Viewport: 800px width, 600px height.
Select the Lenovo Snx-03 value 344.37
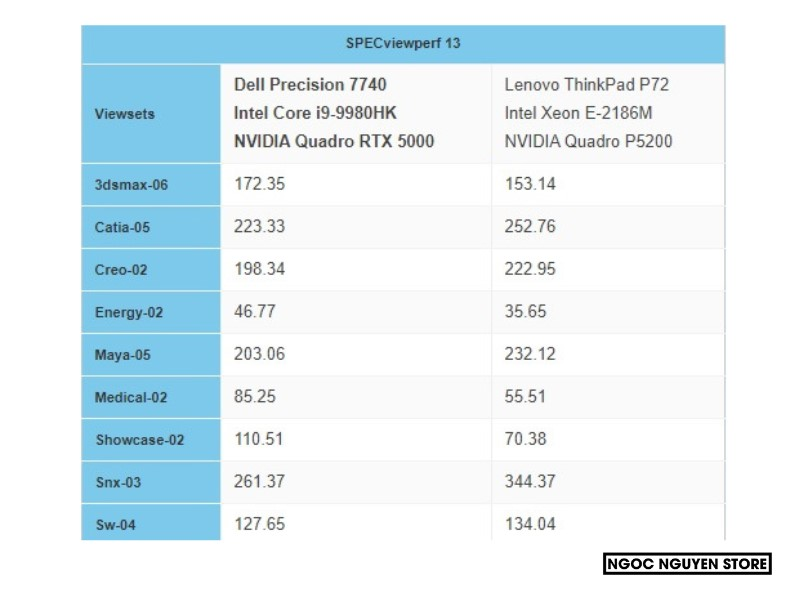[530, 482]
